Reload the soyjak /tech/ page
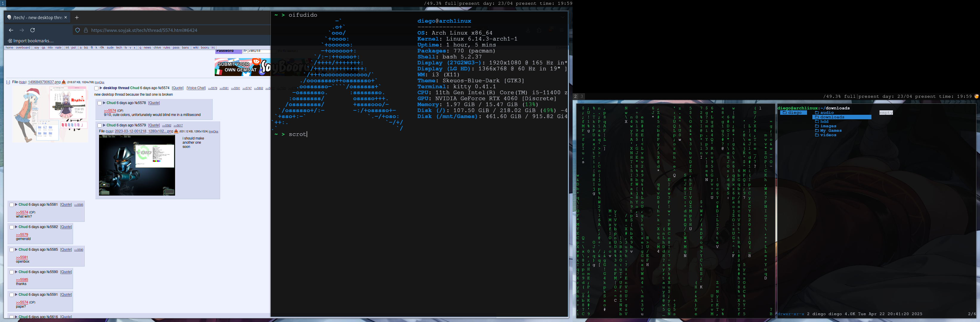The image size is (980, 322). click(x=33, y=30)
